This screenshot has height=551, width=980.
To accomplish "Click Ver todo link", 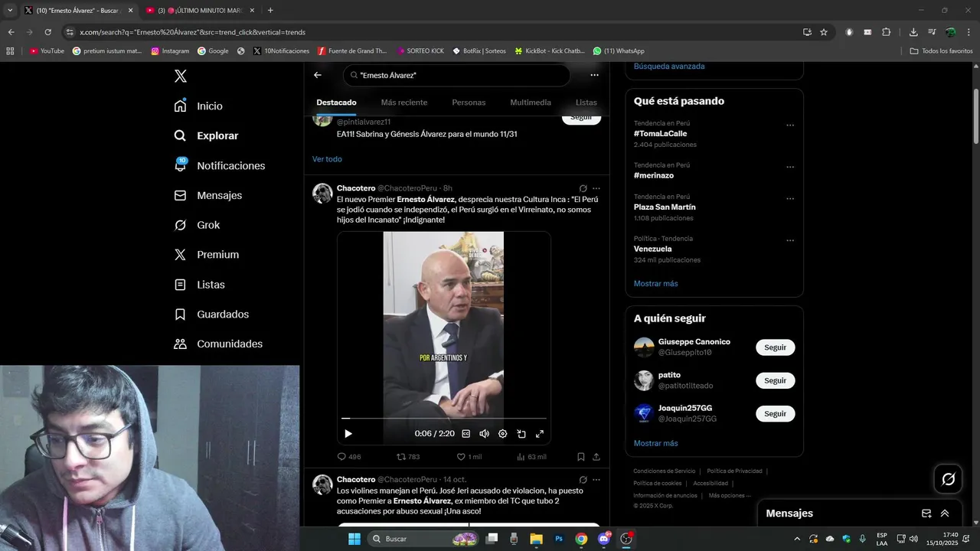I will [x=327, y=159].
